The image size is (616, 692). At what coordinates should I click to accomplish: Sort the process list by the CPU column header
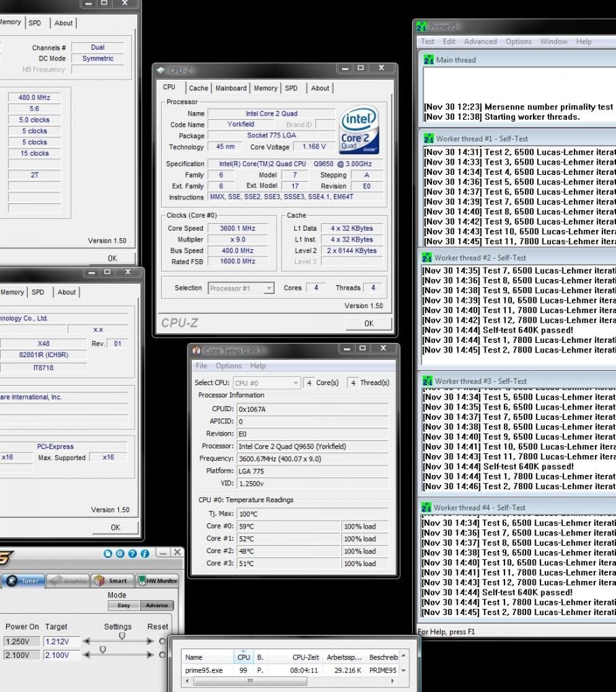[243, 657]
